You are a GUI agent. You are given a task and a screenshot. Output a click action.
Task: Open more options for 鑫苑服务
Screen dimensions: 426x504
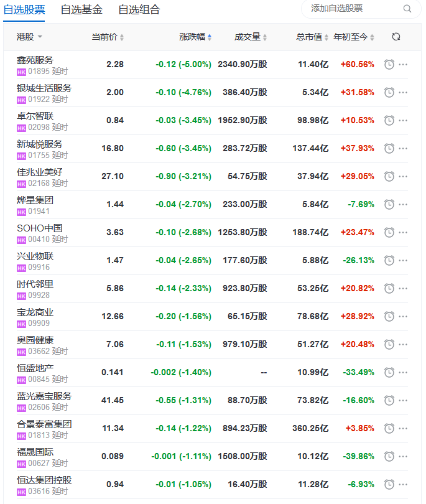[403, 65]
